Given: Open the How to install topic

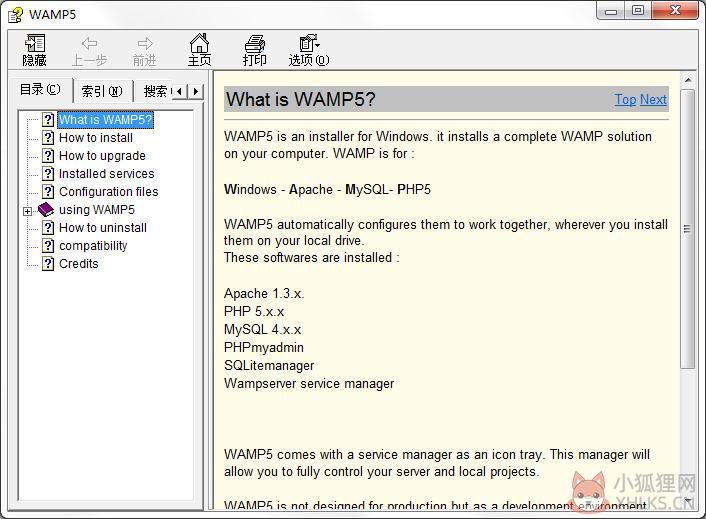Looking at the screenshot, I should (x=96, y=138).
